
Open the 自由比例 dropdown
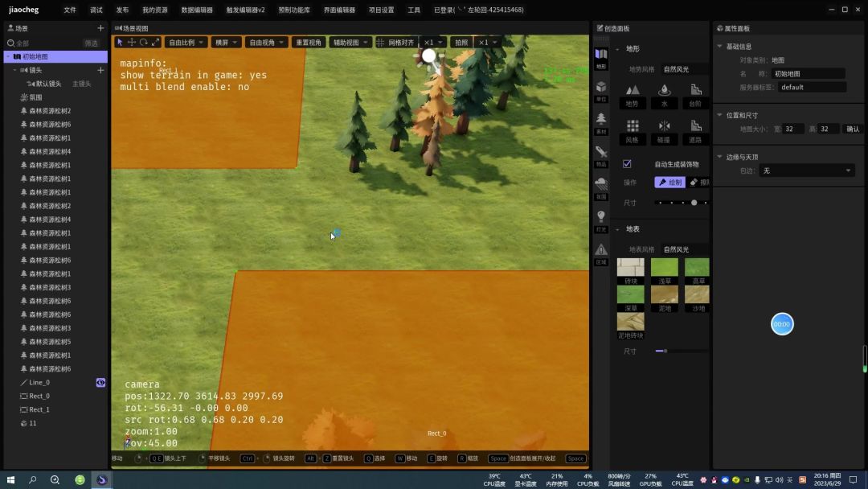tap(186, 42)
